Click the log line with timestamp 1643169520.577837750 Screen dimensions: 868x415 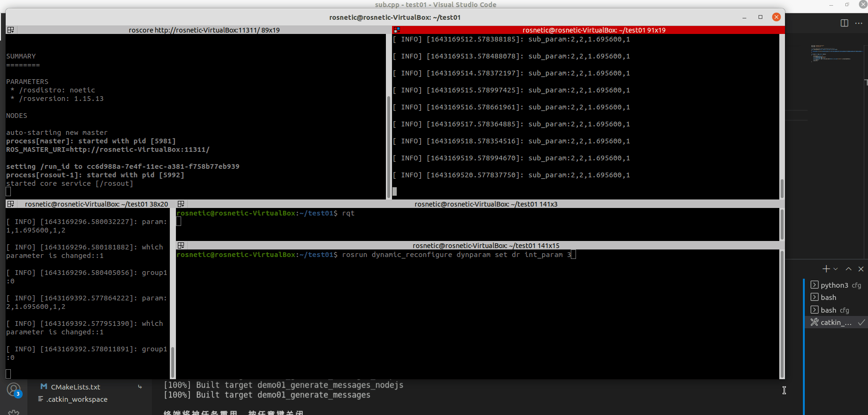point(511,175)
